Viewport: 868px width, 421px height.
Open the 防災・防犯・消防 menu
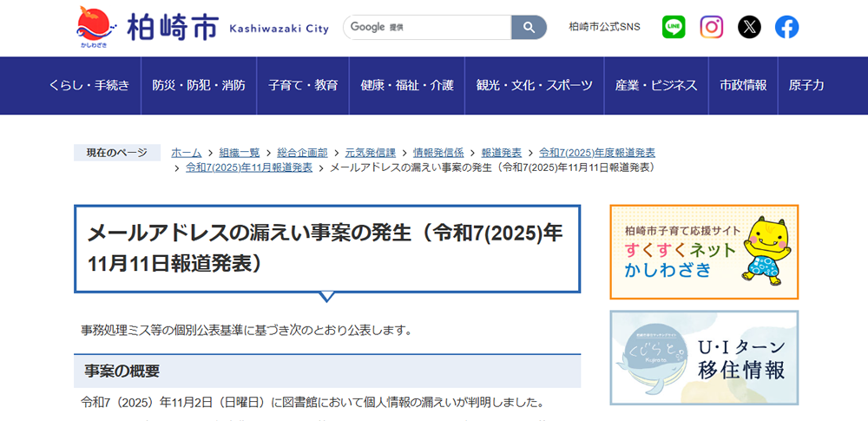[x=199, y=85]
